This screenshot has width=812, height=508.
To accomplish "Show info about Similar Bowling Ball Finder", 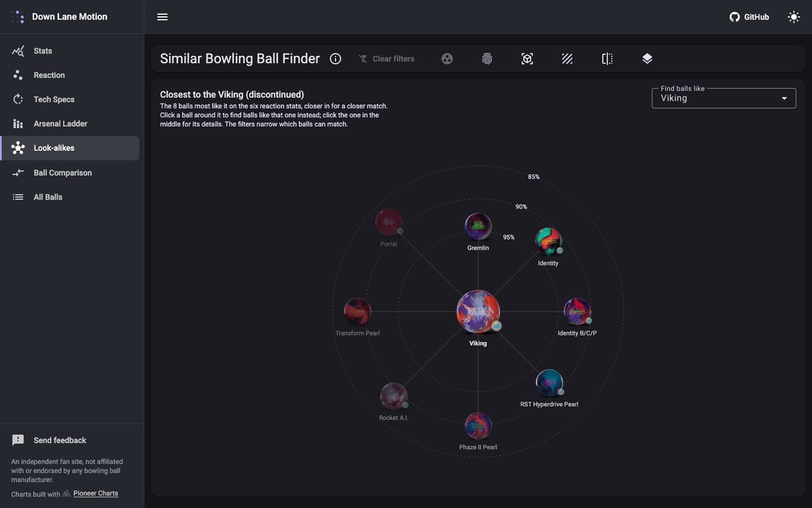I will click(335, 59).
